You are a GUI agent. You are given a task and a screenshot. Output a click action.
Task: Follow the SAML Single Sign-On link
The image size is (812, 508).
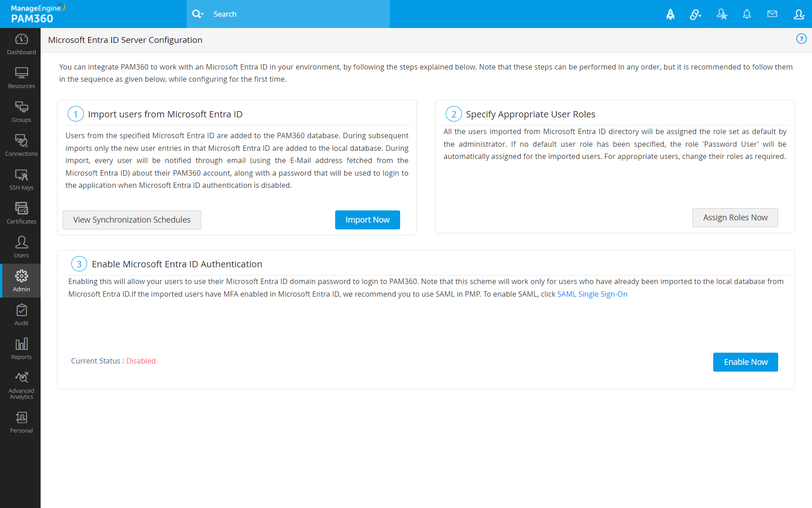click(592, 294)
